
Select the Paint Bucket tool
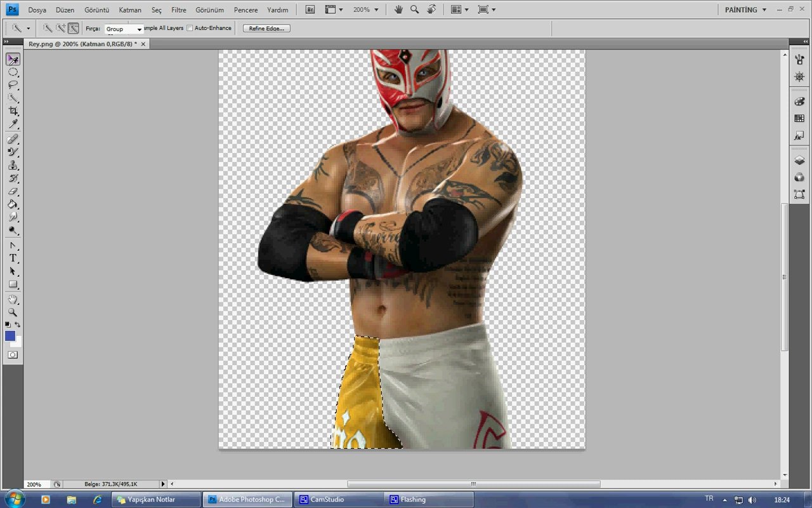[13, 204]
